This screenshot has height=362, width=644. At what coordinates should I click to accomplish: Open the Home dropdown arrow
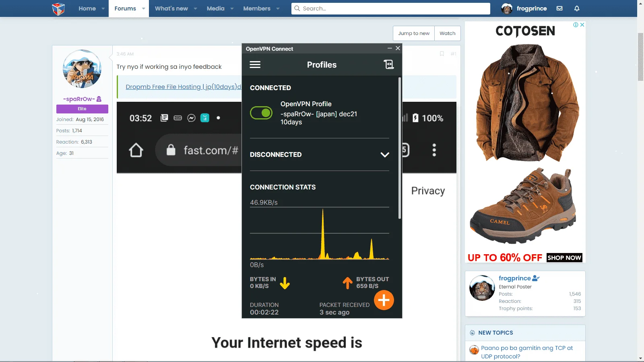103,8
